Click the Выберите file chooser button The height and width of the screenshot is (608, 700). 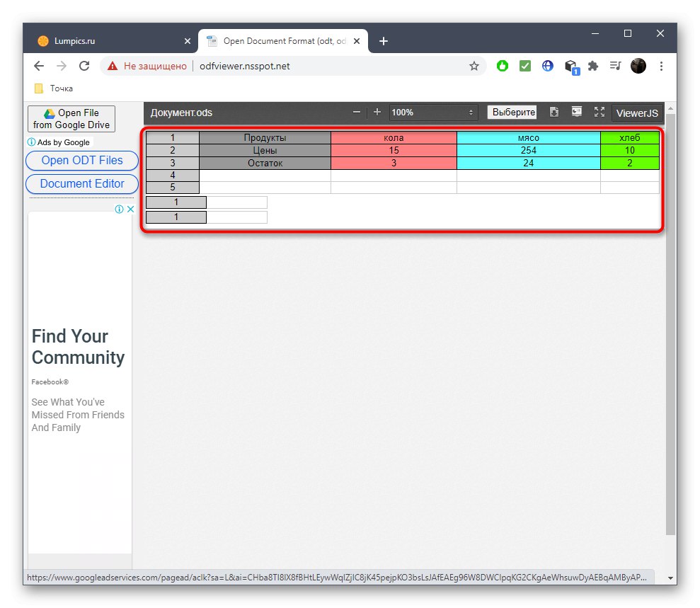click(512, 112)
